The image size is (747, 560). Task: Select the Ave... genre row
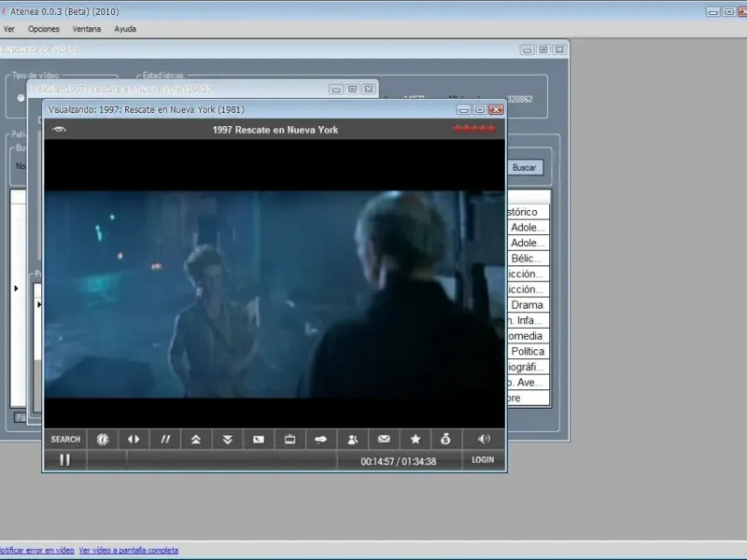(528, 383)
